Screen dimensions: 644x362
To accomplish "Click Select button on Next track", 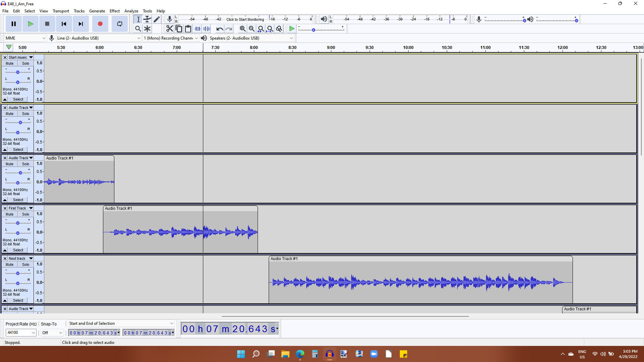I will coord(18,300).
